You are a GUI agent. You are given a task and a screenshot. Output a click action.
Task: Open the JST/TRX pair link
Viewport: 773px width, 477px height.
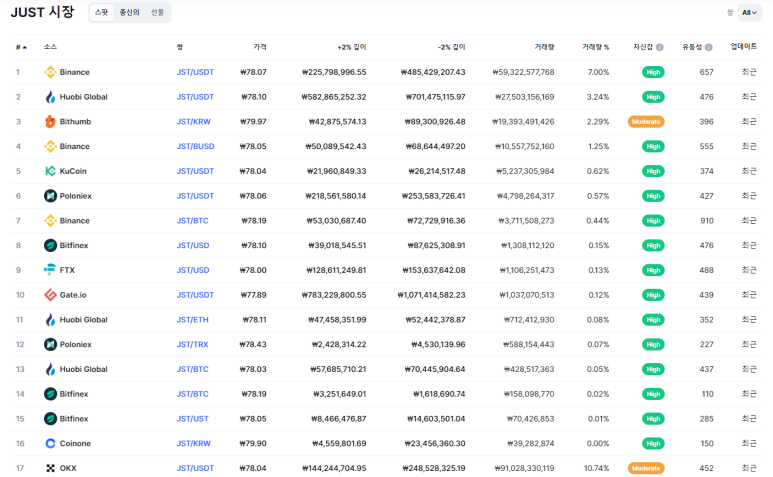coord(193,344)
